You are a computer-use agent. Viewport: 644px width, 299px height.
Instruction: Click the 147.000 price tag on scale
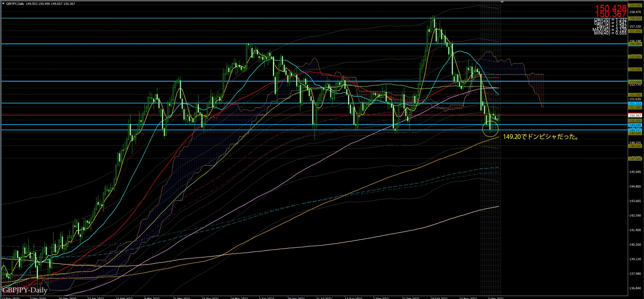635,159
